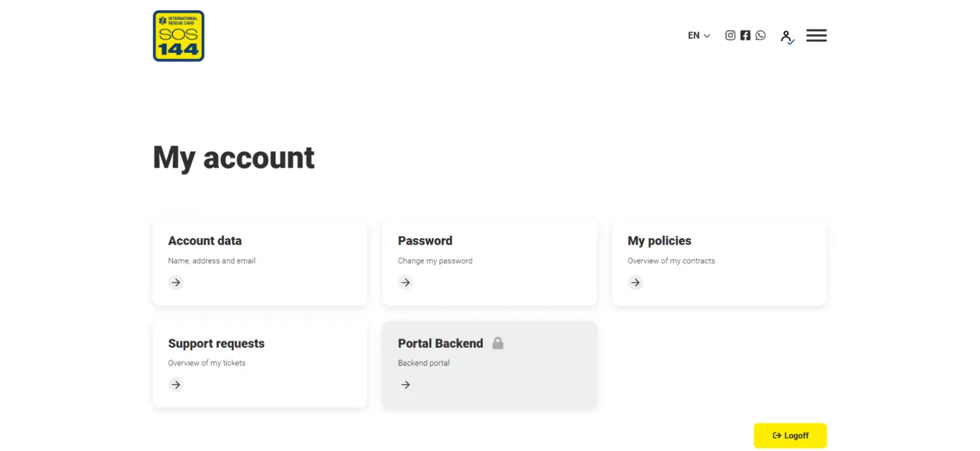Click the arrow under Portal Backend

point(406,385)
